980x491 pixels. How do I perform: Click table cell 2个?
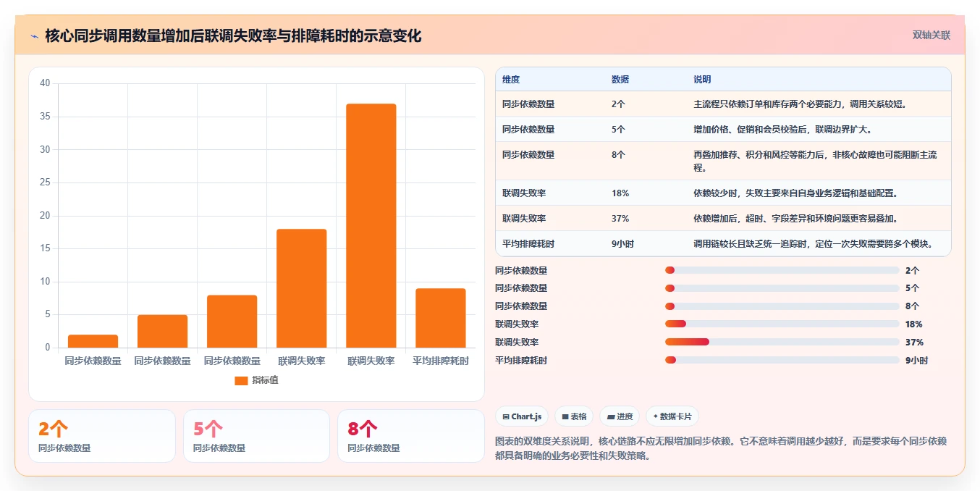pyautogui.click(x=618, y=104)
